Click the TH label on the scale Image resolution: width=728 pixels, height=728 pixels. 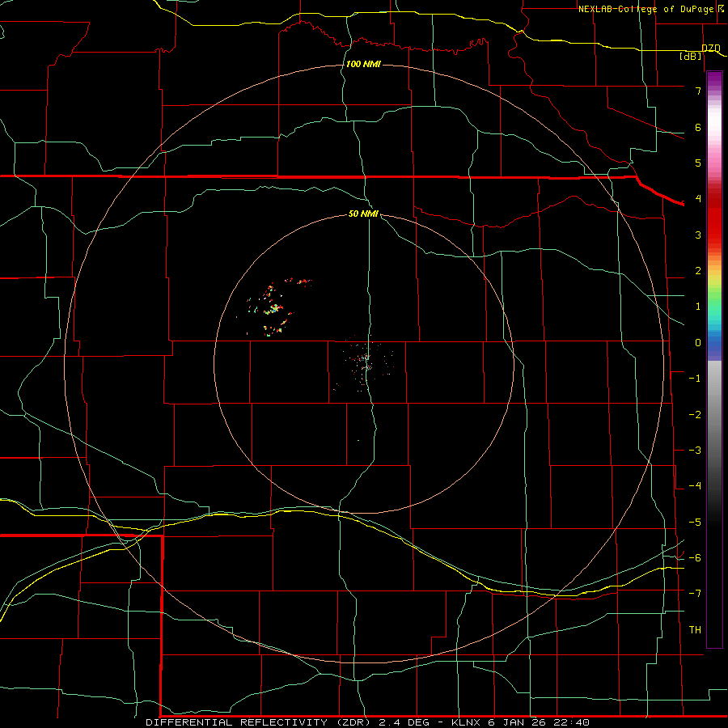click(x=695, y=629)
